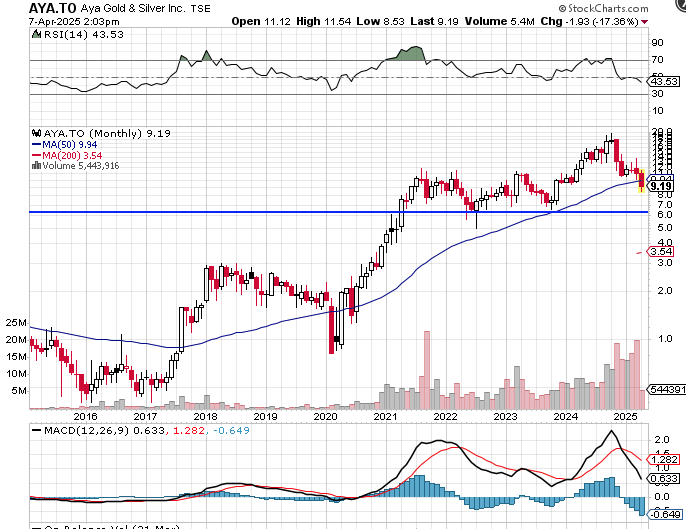Click the Low 8.53 value
Viewport: 686px width, 529px height.
[x=380, y=21]
